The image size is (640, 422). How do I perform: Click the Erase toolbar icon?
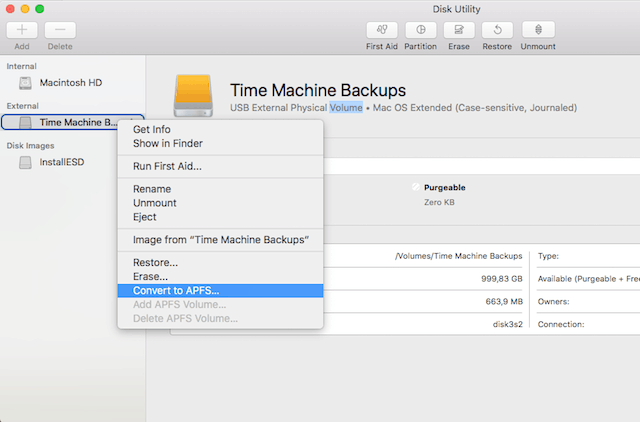(459, 30)
